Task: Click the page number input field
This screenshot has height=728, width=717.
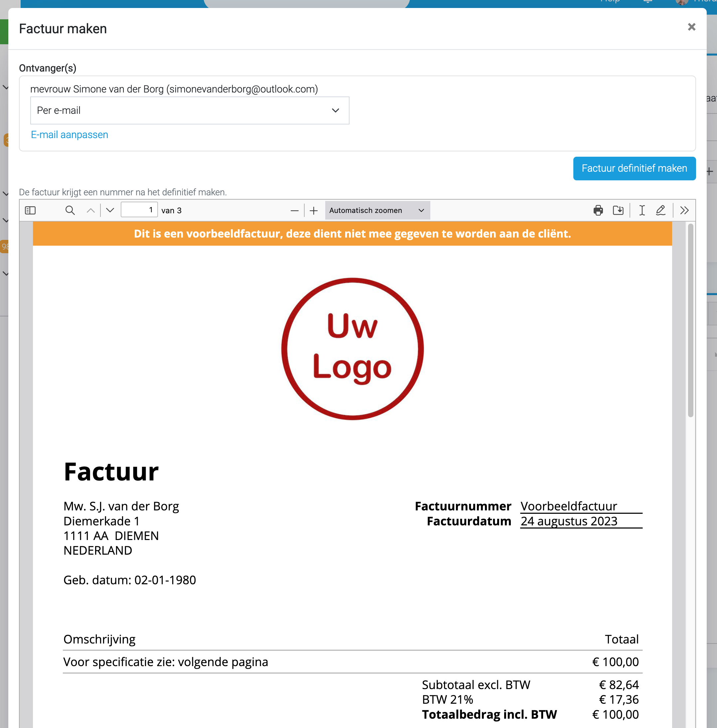Action: pos(139,210)
